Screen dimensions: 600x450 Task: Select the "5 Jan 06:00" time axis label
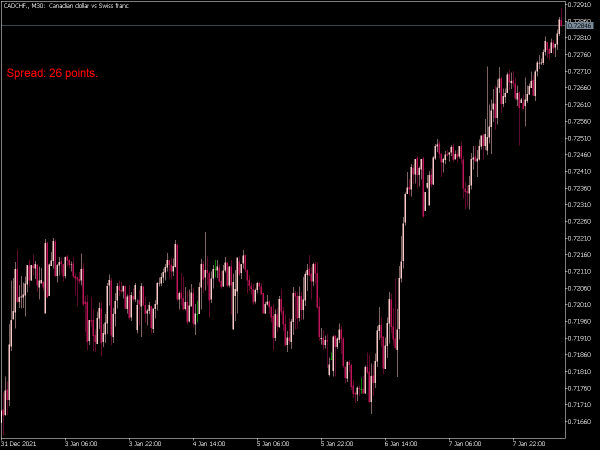tap(273, 444)
